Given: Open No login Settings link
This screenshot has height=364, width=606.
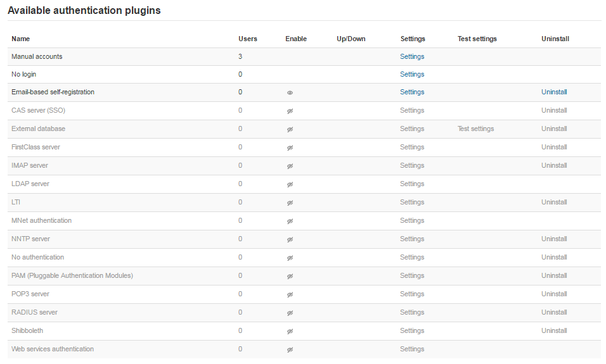Looking at the screenshot, I should pyautogui.click(x=412, y=74).
